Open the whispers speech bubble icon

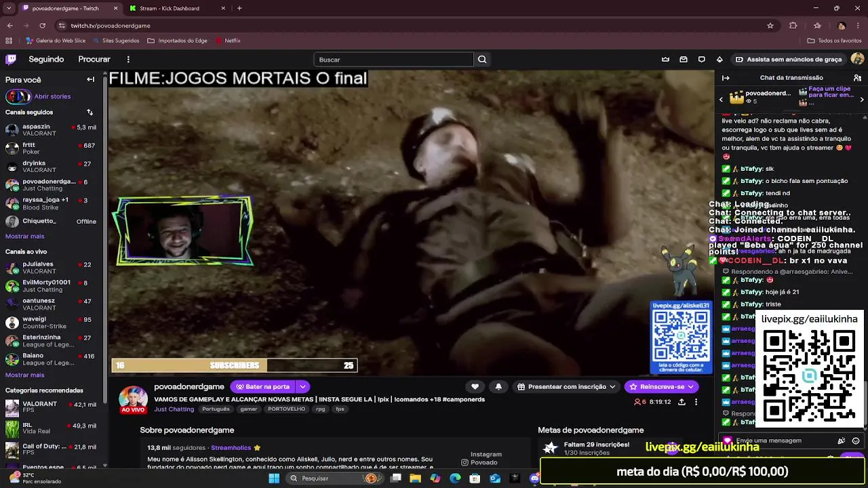coord(702,59)
